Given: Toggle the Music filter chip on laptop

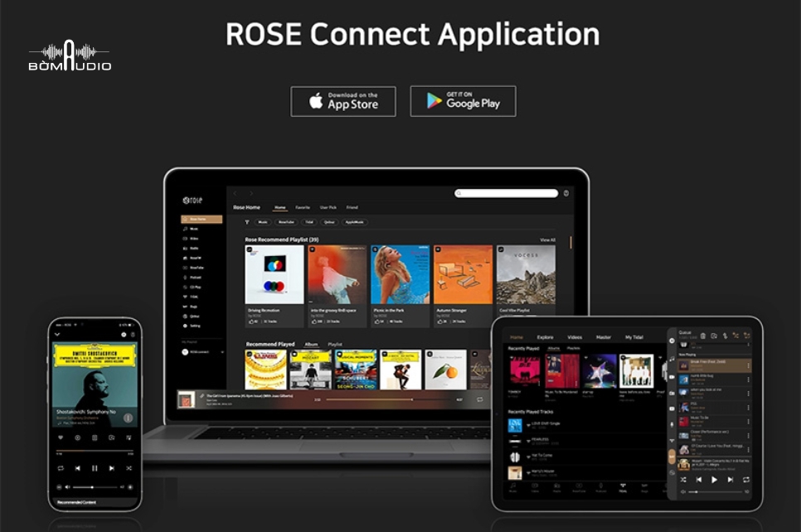Looking at the screenshot, I should pos(263,222).
